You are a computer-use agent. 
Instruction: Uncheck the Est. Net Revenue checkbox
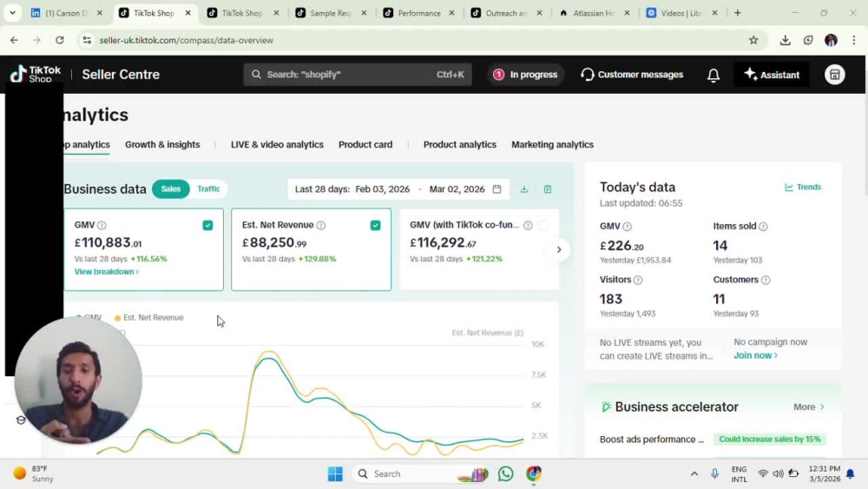tap(375, 226)
